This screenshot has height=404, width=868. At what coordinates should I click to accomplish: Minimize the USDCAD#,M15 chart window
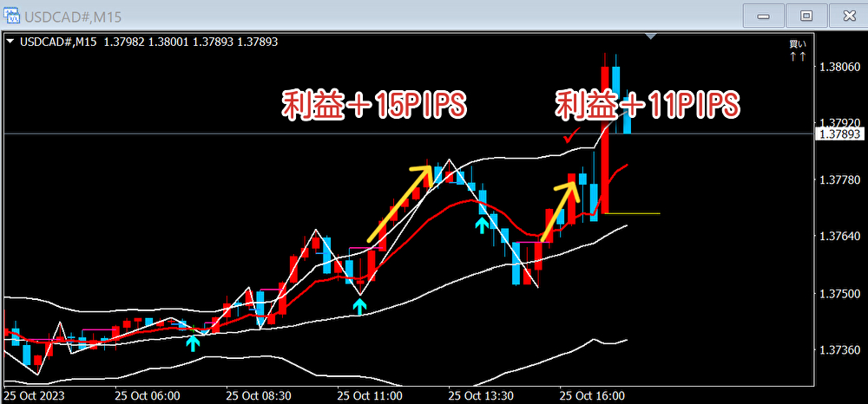pyautogui.click(x=763, y=16)
